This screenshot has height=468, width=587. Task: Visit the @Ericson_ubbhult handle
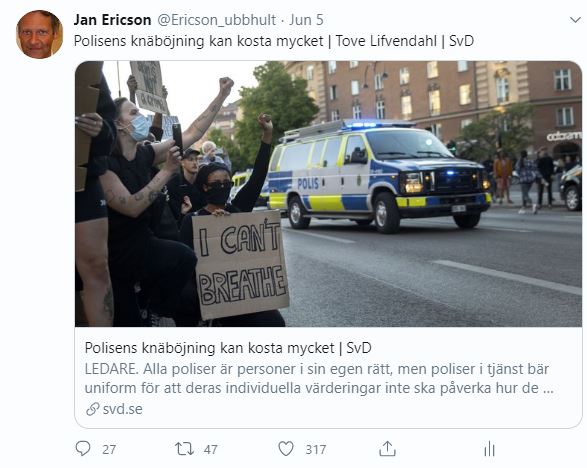coord(216,20)
